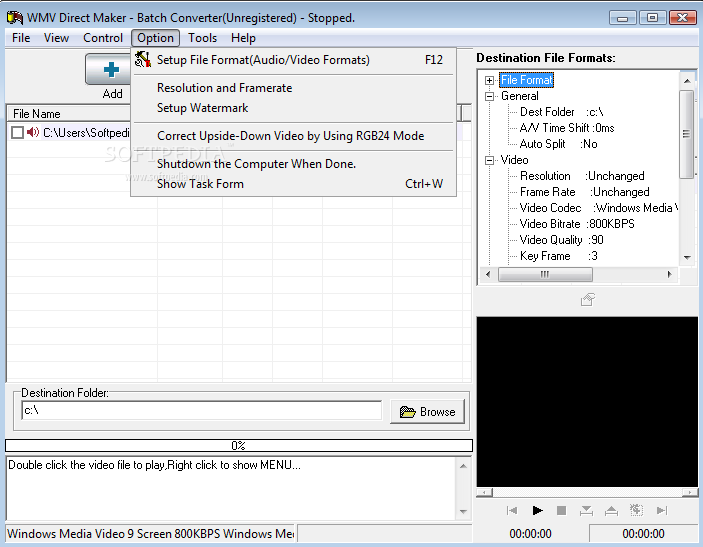Screen dimensions: 703x547
Task: Select the Resolution :Unchanged entry
Action: tap(582, 176)
